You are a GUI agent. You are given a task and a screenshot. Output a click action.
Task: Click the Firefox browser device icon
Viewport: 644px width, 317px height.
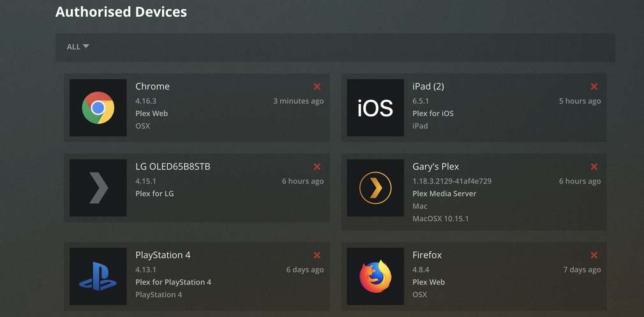coord(375,276)
